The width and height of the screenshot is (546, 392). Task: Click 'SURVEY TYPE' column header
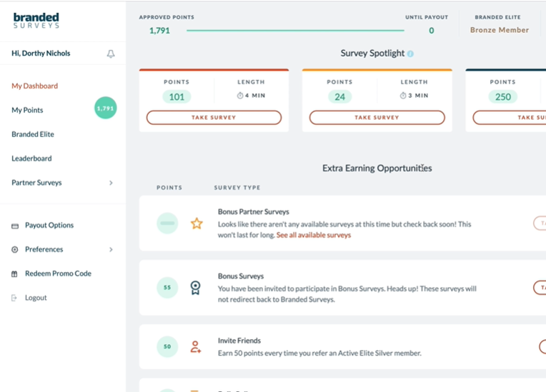point(237,188)
